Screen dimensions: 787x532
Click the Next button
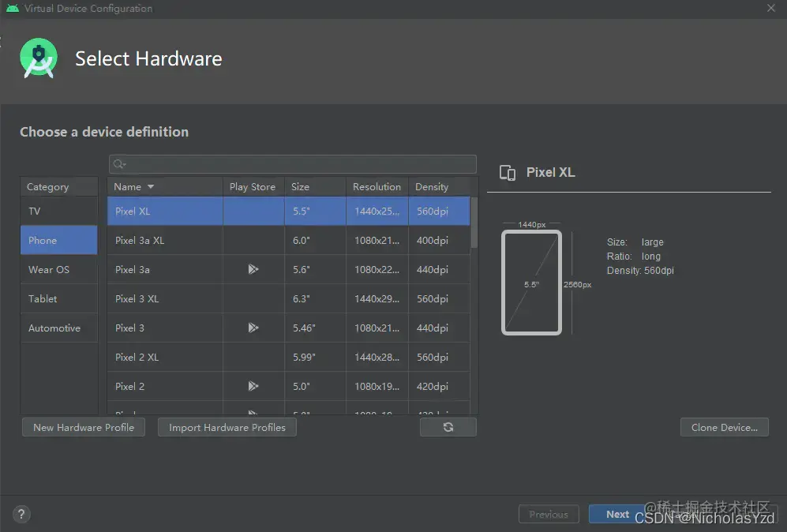(617, 514)
